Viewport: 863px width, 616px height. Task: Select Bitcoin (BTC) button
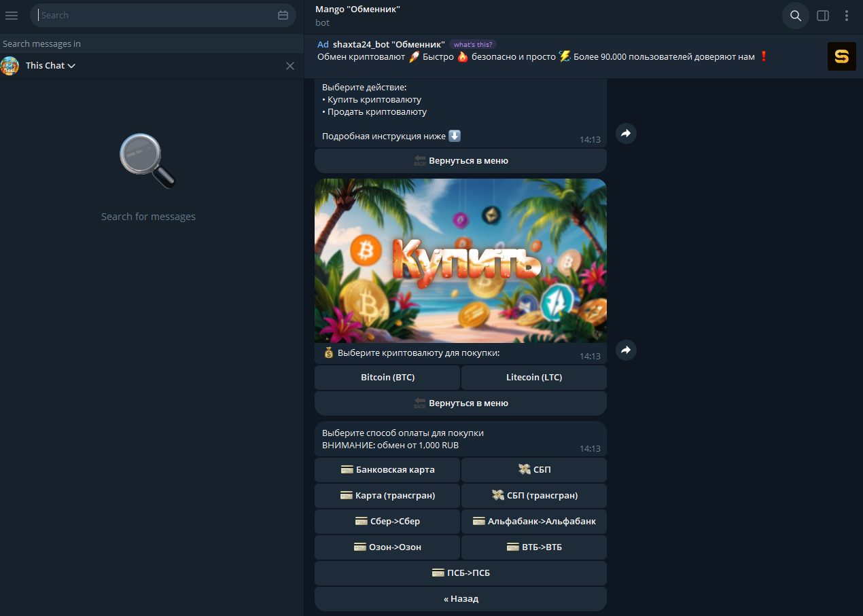[387, 378]
